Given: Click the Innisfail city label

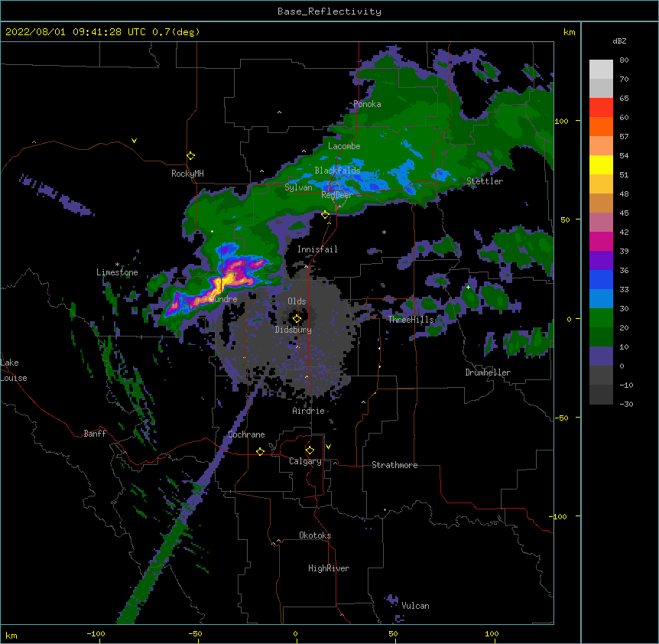Looking at the screenshot, I should 317,249.
